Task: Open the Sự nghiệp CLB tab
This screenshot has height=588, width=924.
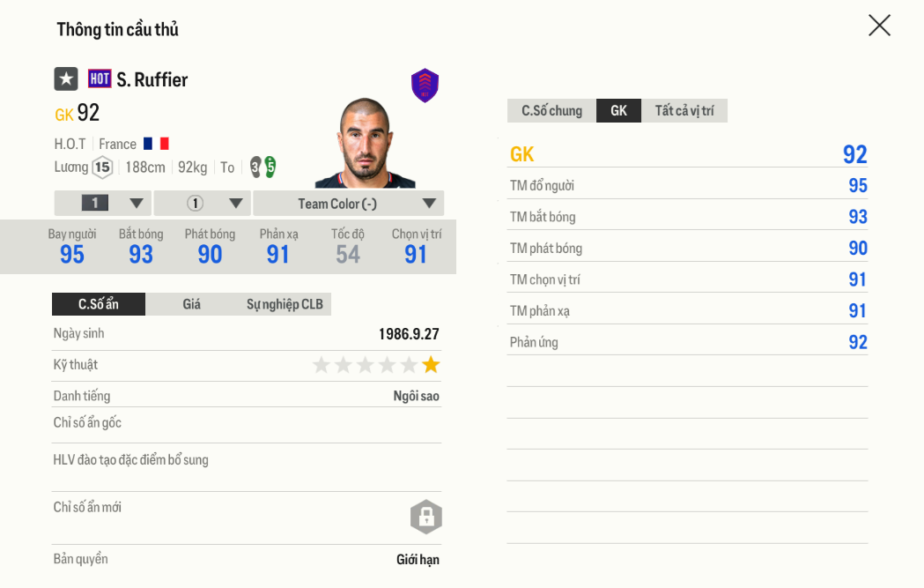Action: [285, 304]
